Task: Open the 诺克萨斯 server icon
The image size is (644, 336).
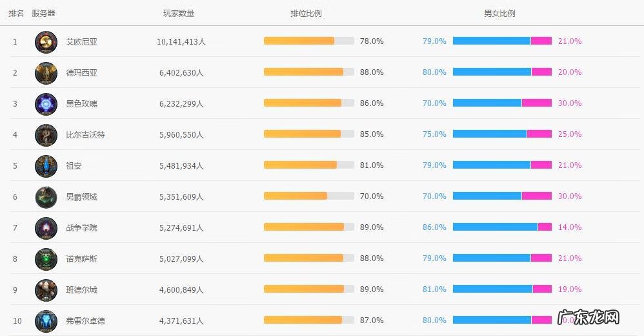Action: coord(46,259)
